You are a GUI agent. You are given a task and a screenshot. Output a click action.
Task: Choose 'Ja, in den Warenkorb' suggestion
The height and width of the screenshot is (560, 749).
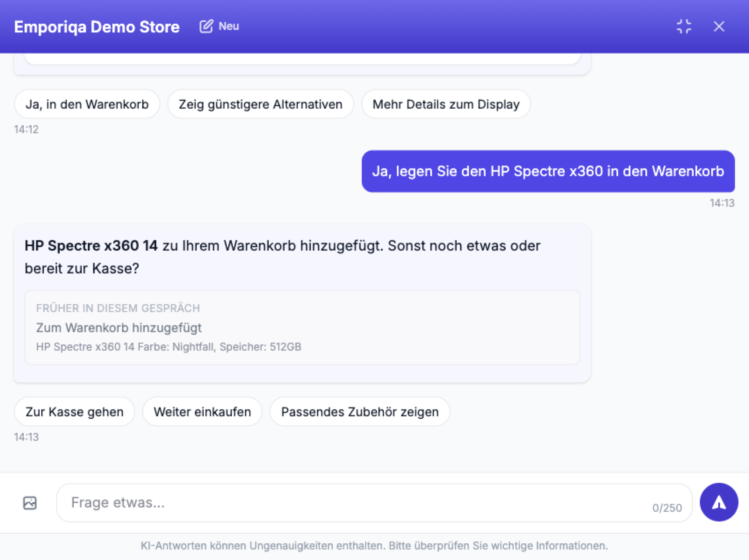click(x=87, y=104)
